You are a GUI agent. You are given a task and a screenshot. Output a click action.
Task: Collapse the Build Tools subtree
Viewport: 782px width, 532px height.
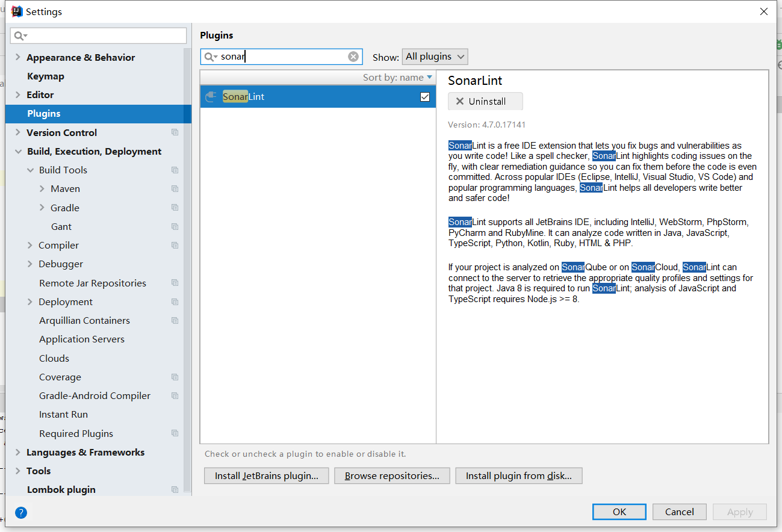30,170
